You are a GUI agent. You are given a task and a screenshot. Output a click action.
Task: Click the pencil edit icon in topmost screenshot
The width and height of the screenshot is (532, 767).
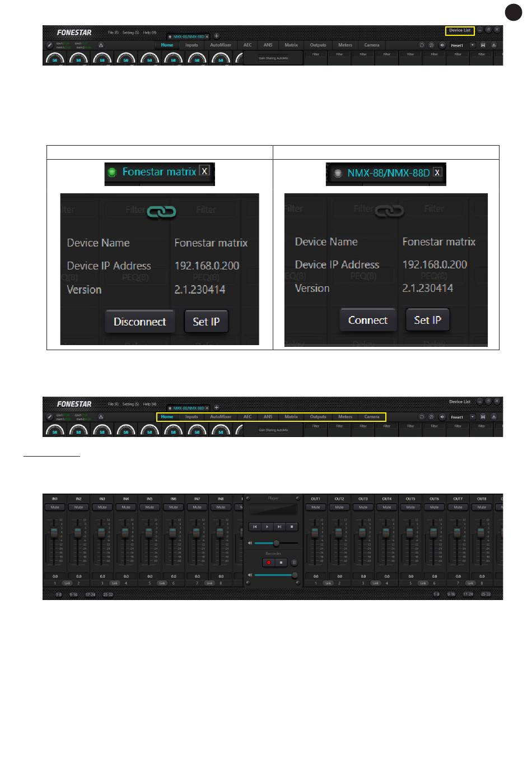tap(49, 45)
